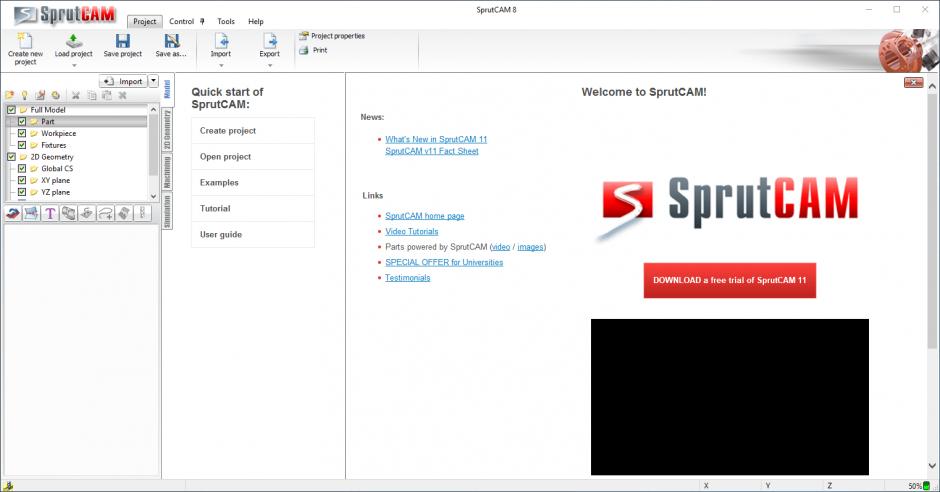Open Project properties from the ribbon
Screen dimensions: 940x492
click(x=332, y=36)
